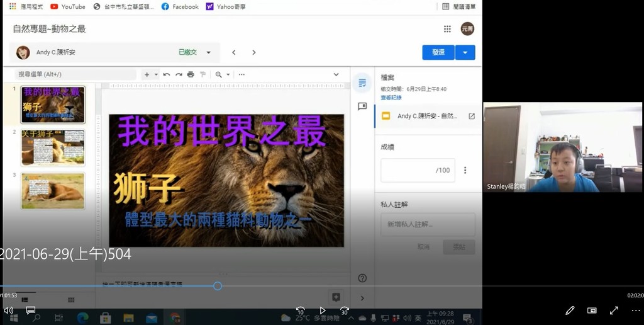Click the 查看紀錄 history link
Screen dimensions: 644x325
(x=391, y=98)
